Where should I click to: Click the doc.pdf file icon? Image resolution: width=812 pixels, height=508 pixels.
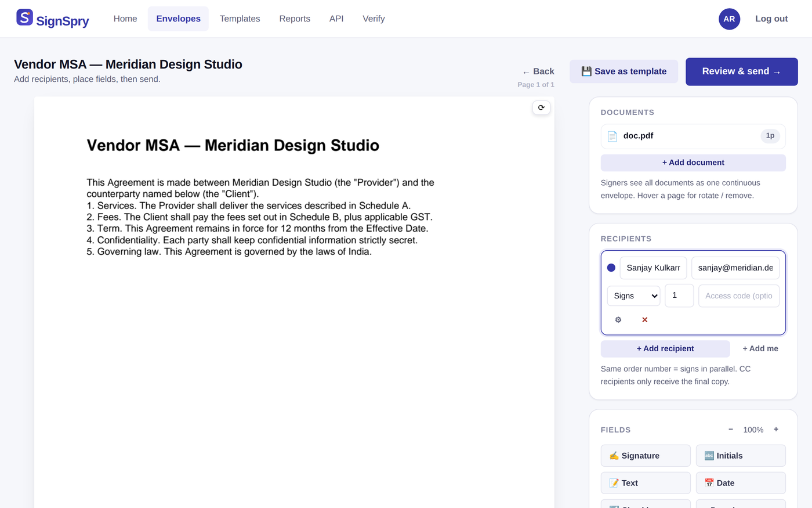tap(612, 136)
